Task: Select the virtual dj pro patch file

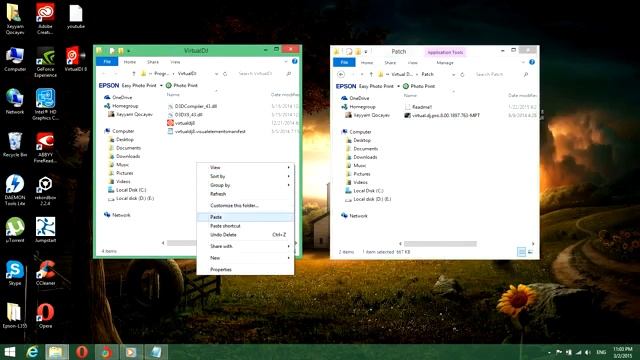Action: coord(442,116)
